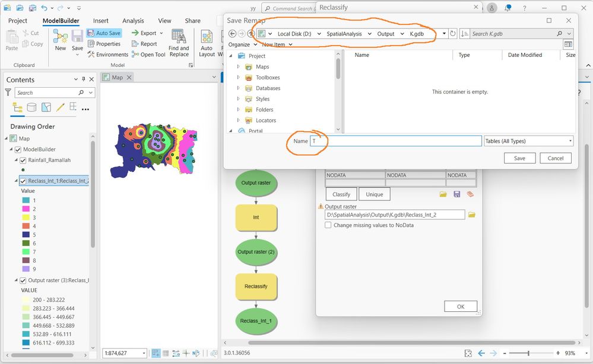Click the New model icon
The width and height of the screenshot is (593, 364).
(x=60, y=36)
